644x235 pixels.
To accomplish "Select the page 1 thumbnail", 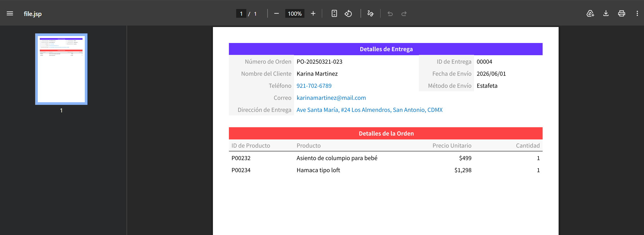I will coord(61,69).
